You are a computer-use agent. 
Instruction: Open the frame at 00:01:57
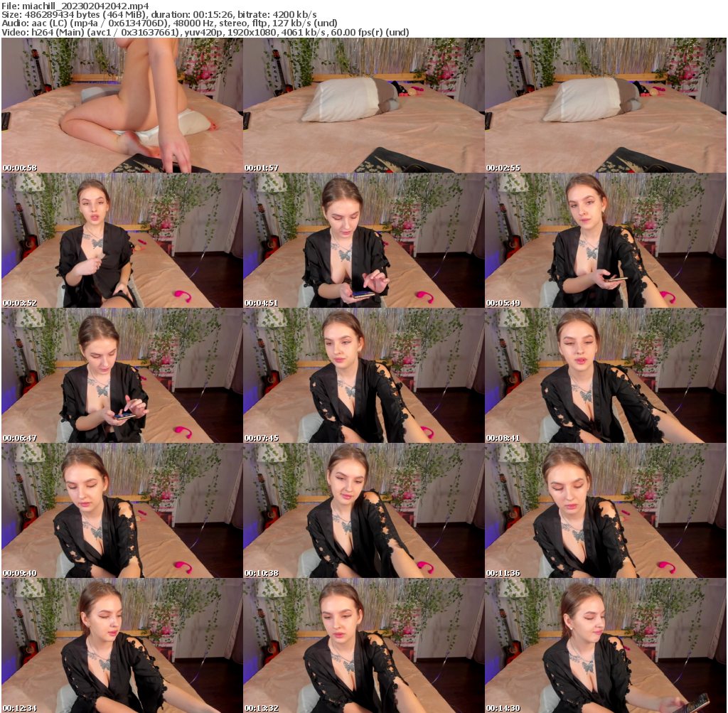point(363,107)
